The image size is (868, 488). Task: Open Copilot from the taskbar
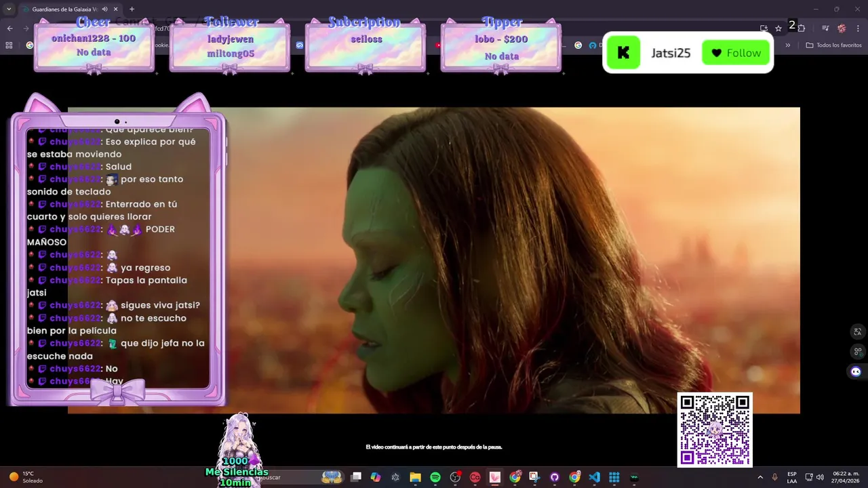point(376,477)
